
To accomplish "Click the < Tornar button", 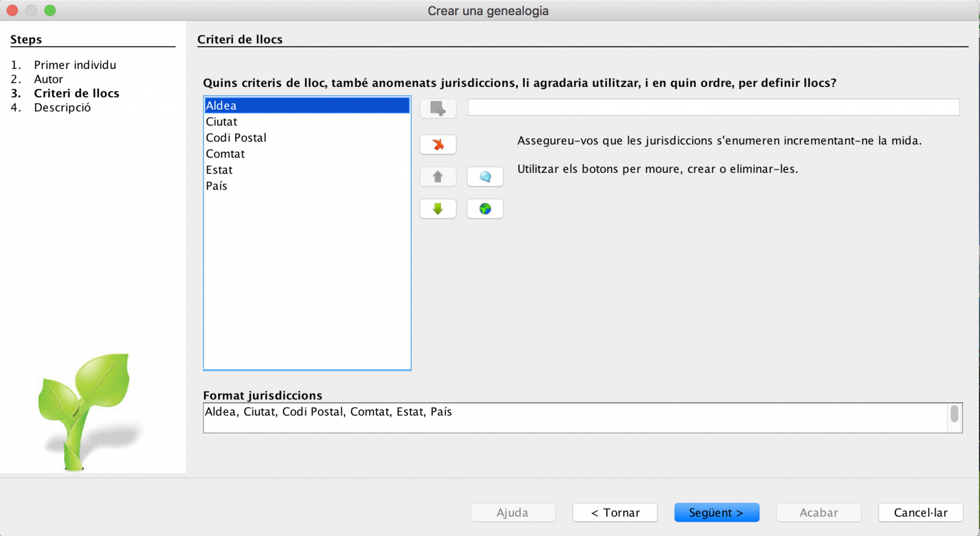I will [x=615, y=513].
